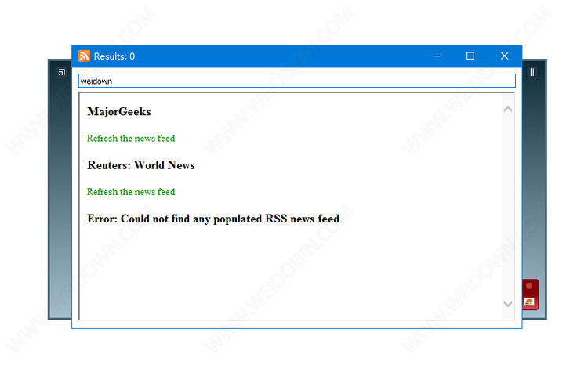Click the 'Results: 0' window title
This screenshot has height=372, width=588.
coord(114,56)
